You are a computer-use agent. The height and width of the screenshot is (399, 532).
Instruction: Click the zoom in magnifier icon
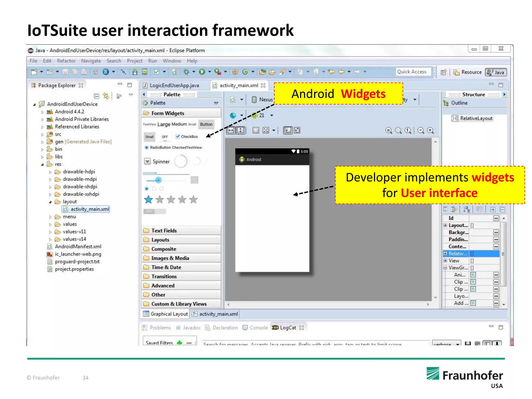click(430, 130)
